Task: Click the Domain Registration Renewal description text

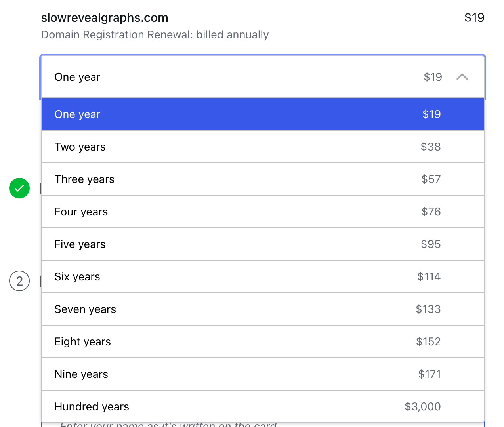Action: pyautogui.click(x=155, y=35)
